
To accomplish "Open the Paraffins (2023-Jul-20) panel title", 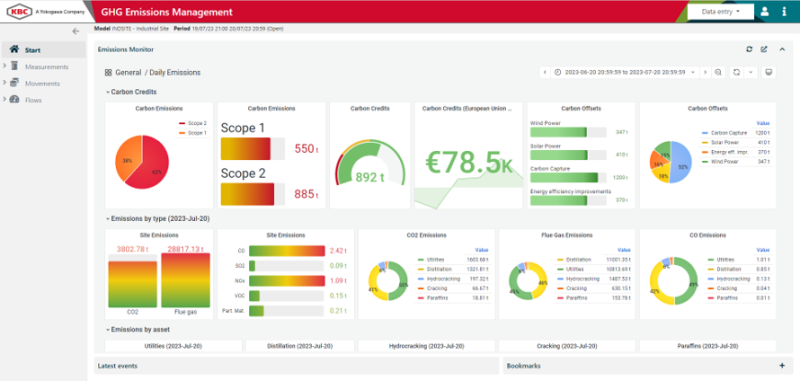I will coord(708,346).
